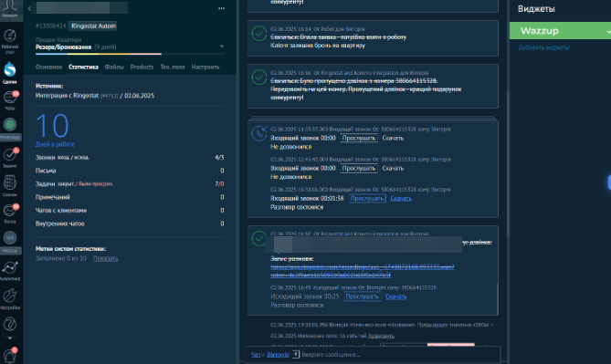Open the Сделки (deals) sidebar icon
Viewport: 611px width, 364px height.
(10, 73)
